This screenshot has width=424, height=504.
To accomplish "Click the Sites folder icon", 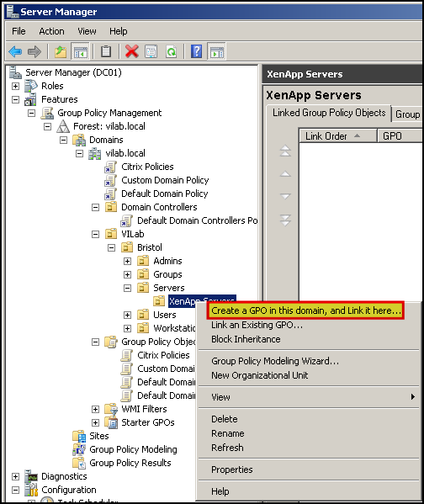I will coord(79,436).
